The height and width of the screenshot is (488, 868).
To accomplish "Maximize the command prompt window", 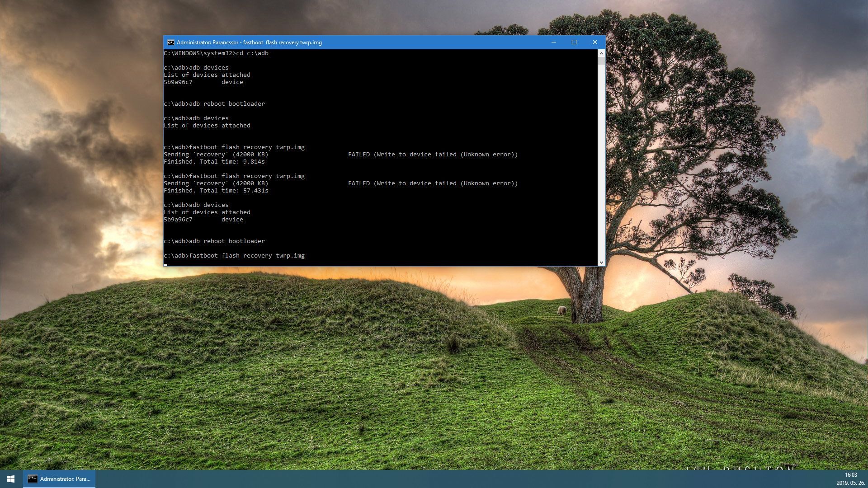I will point(574,42).
